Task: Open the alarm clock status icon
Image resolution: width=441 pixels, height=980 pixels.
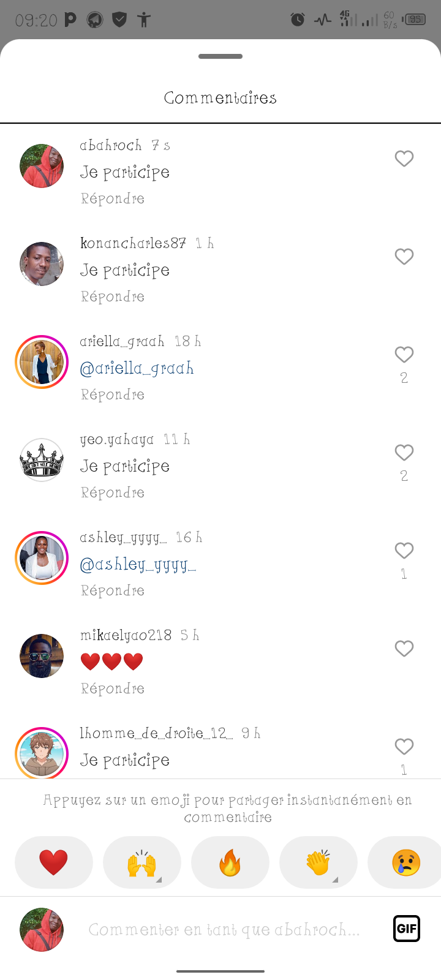Action: [x=298, y=20]
